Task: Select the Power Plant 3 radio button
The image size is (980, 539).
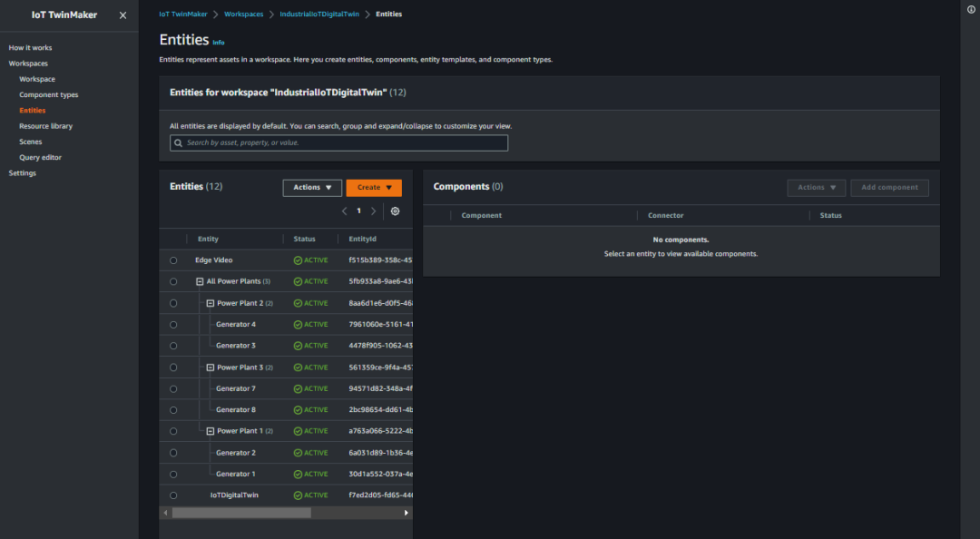Action: tap(173, 367)
